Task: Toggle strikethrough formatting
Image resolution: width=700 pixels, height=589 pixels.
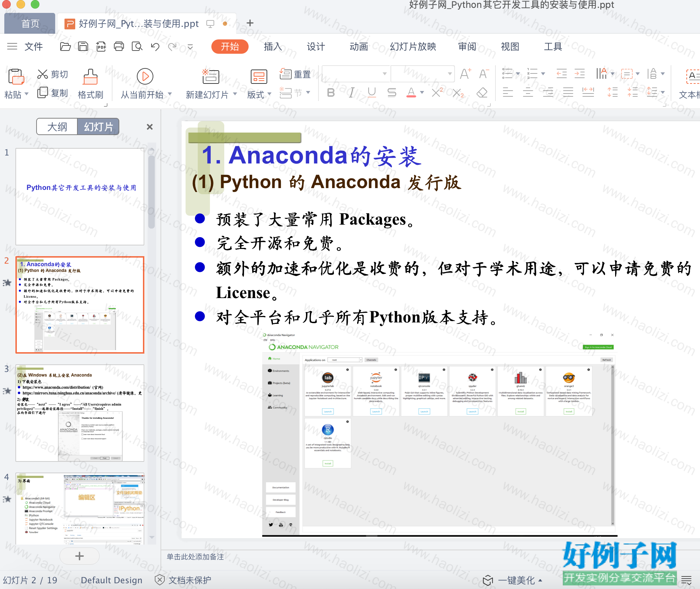Action: (392, 93)
